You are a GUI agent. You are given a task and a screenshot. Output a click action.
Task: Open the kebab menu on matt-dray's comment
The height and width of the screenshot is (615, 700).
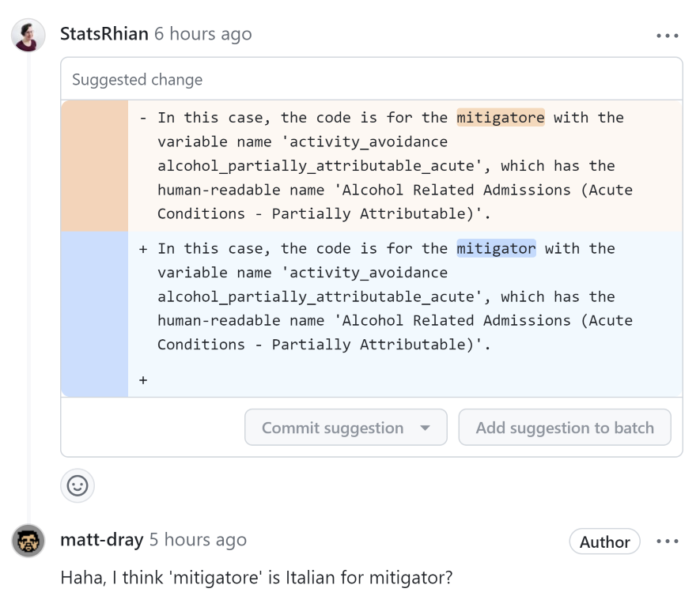click(x=668, y=541)
